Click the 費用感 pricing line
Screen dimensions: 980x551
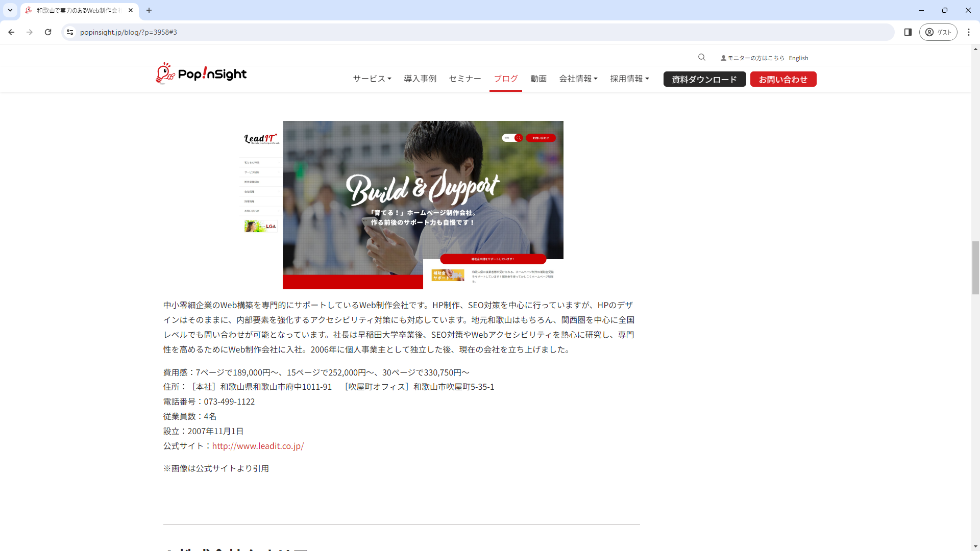coord(316,372)
